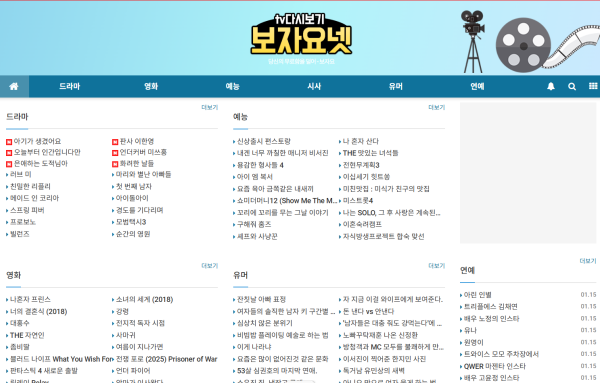Screen dimensions: 600x383
Task: Open humor post 이게 나라냐
Action: pyautogui.click(x=254, y=347)
